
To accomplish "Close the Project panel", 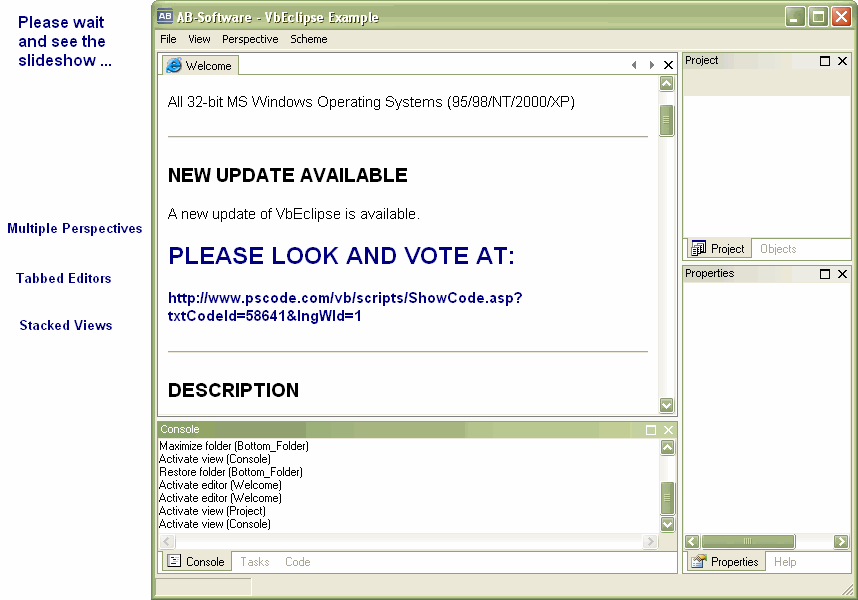I will click(842, 61).
